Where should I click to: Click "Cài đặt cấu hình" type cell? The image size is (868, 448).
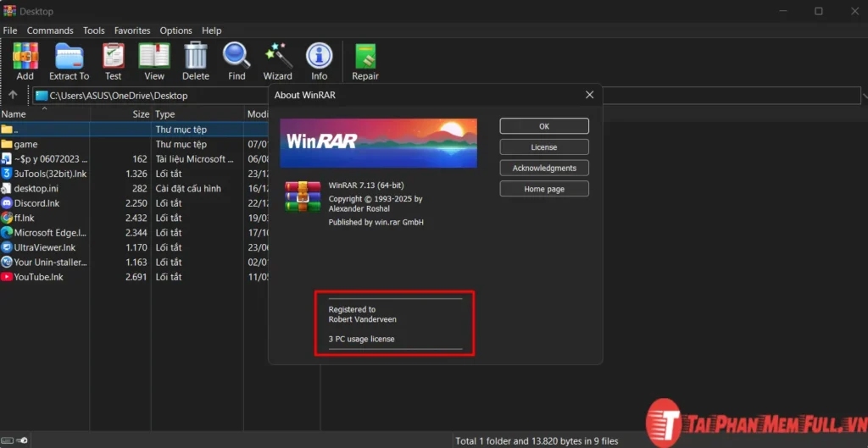(x=188, y=189)
